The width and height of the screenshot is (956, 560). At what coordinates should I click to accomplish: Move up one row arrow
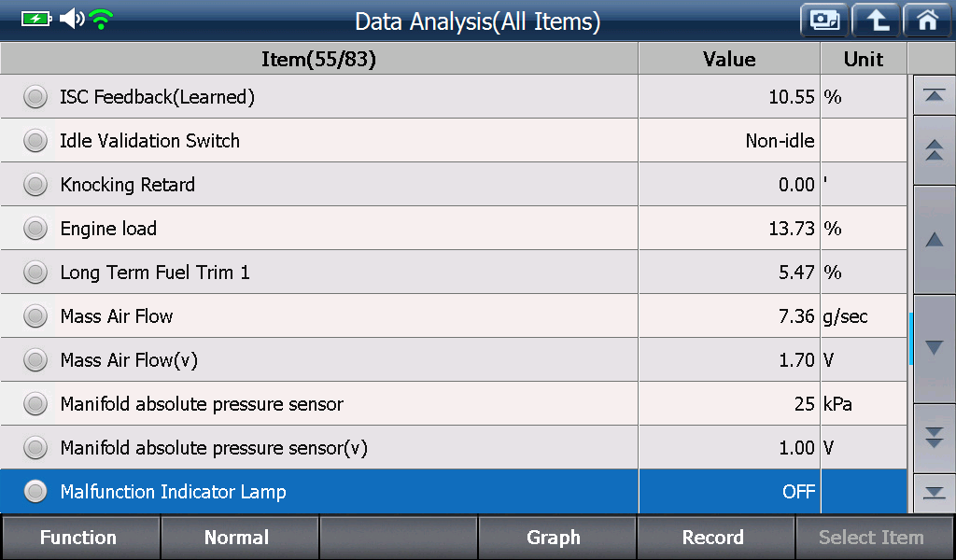pyautogui.click(x=934, y=240)
